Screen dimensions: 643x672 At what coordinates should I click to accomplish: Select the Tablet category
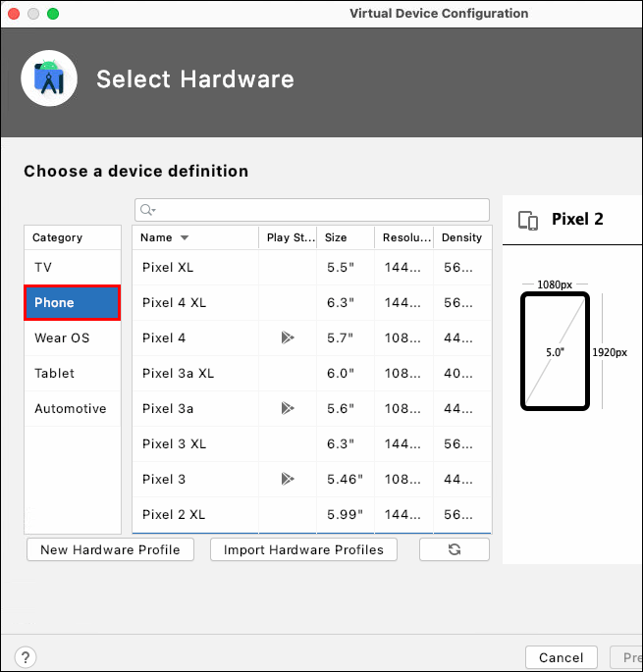coord(73,374)
